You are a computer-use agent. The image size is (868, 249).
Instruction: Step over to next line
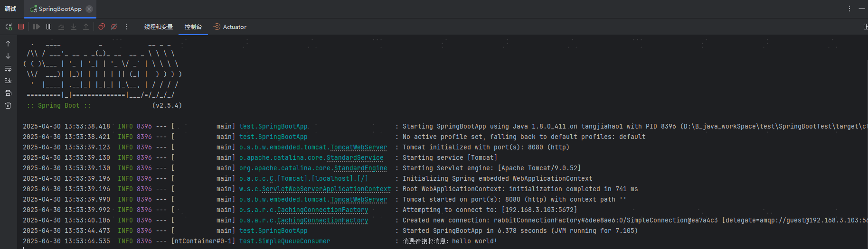tap(61, 27)
